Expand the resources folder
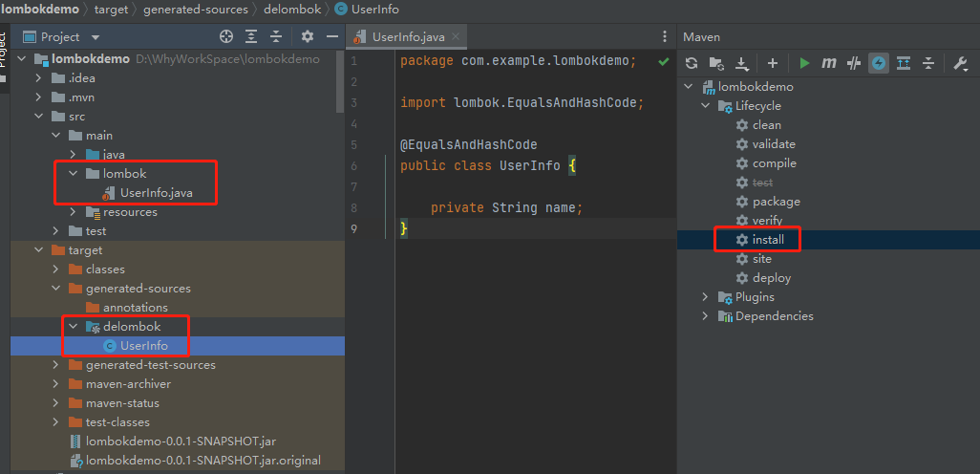 pyautogui.click(x=73, y=212)
